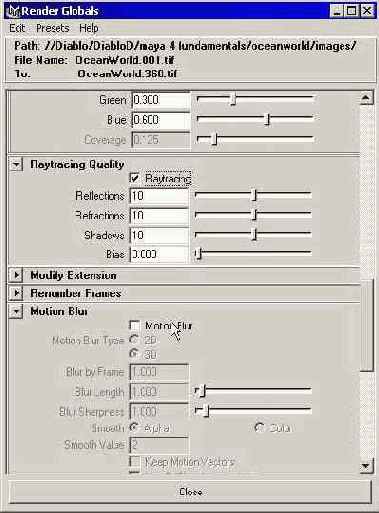Click the Blue value slider
The image size is (379, 513).
tap(256, 119)
